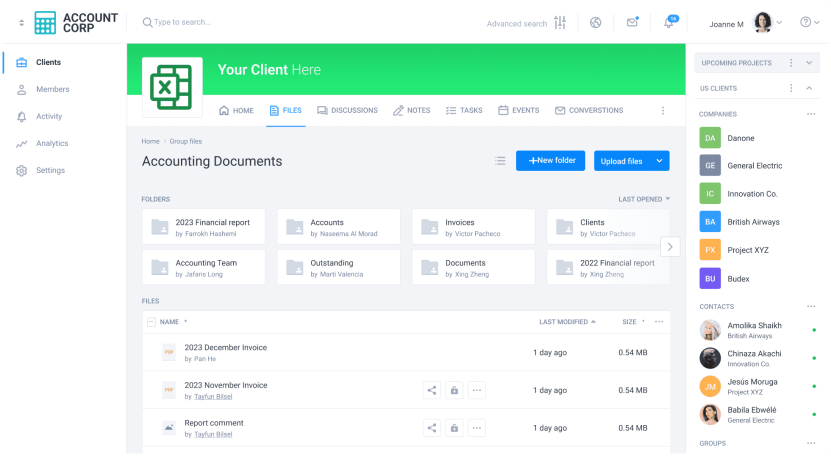This screenshot has height=456, width=831.
Task: Toggle the select-all checkbox in files header
Action: pos(151,322)
